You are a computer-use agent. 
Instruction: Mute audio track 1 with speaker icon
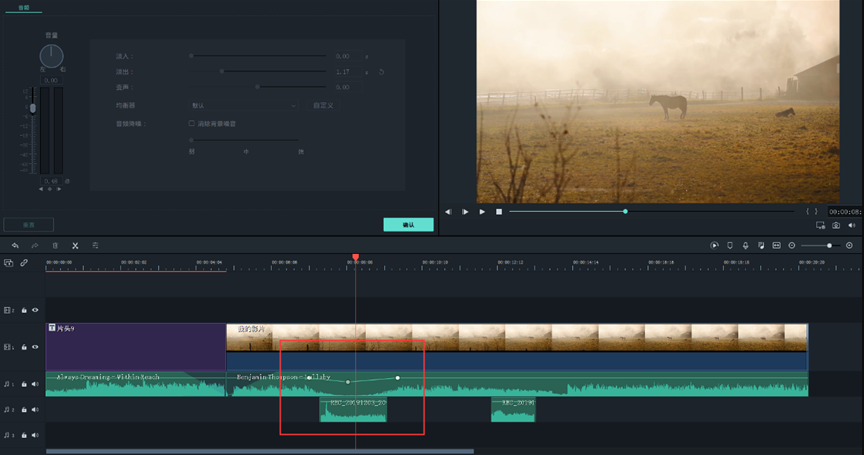click(x=35, y=382)
